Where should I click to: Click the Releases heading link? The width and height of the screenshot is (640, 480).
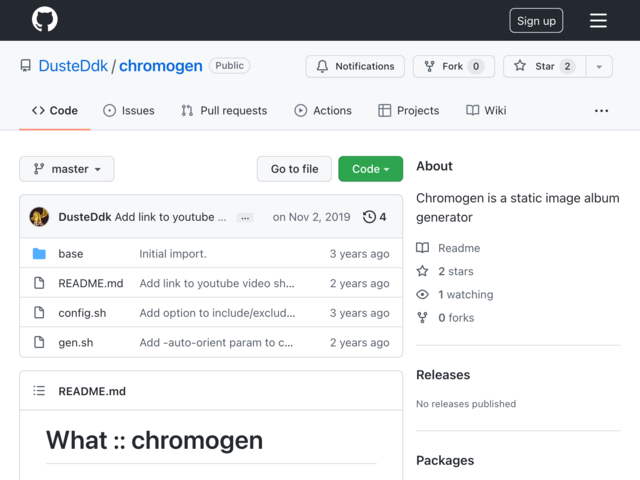443,375
